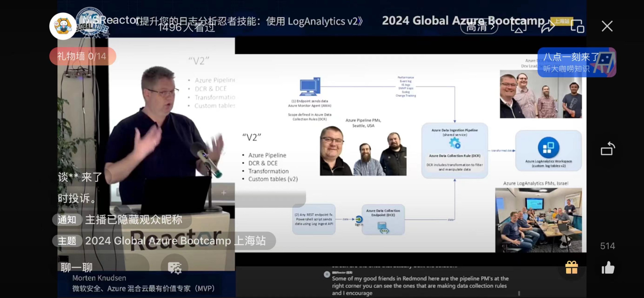
Task: Open the 高清 video quality selector
Action: click(479, 27)
